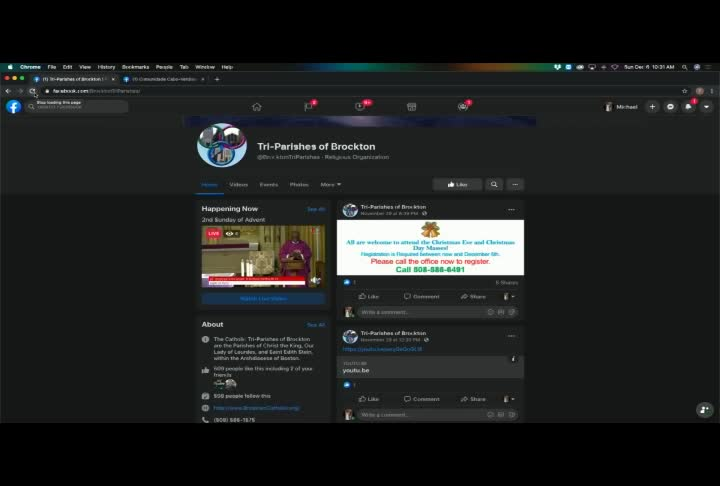Open page options three-dot button

[x=515, y=185]
